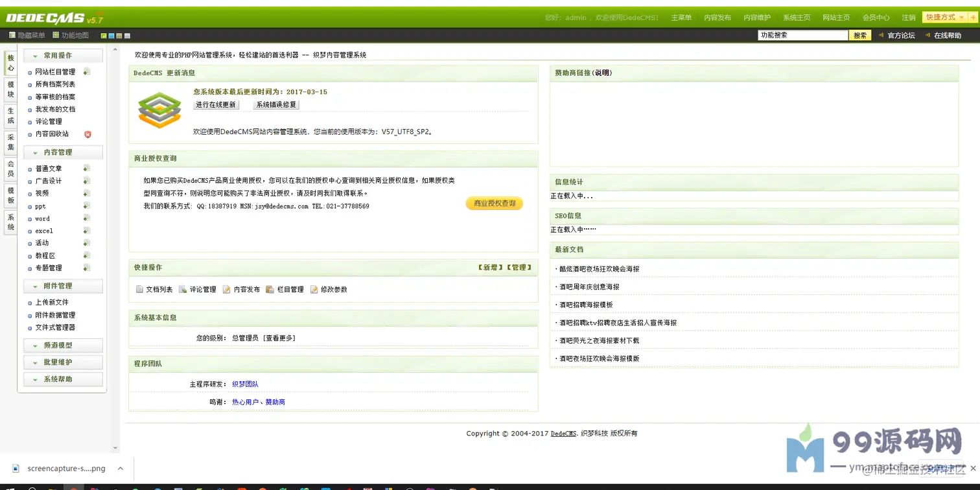This screenshot has height=490, width=980.
Task: Click the plus icon beside 快捷方式
Action: (972, 17)
